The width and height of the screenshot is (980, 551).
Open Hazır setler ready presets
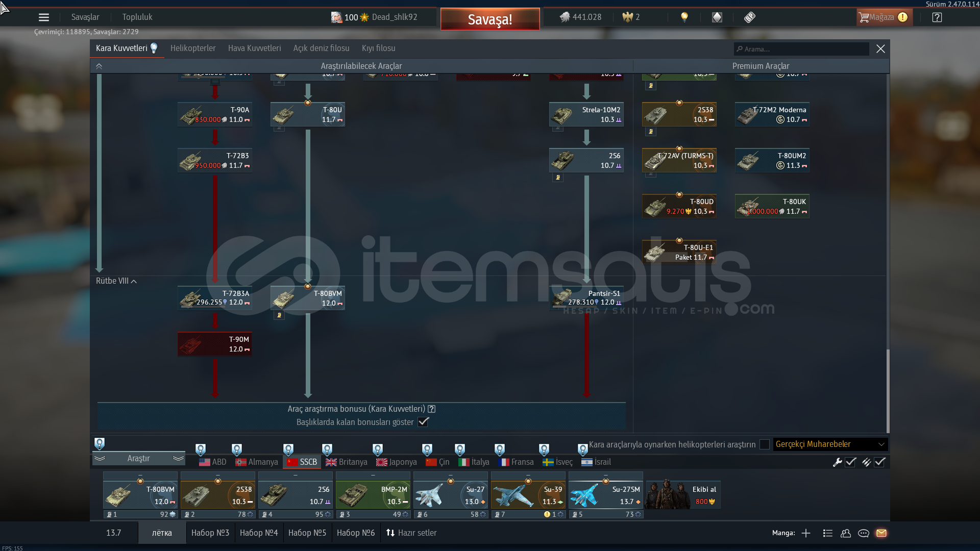[x=412, y=533]
